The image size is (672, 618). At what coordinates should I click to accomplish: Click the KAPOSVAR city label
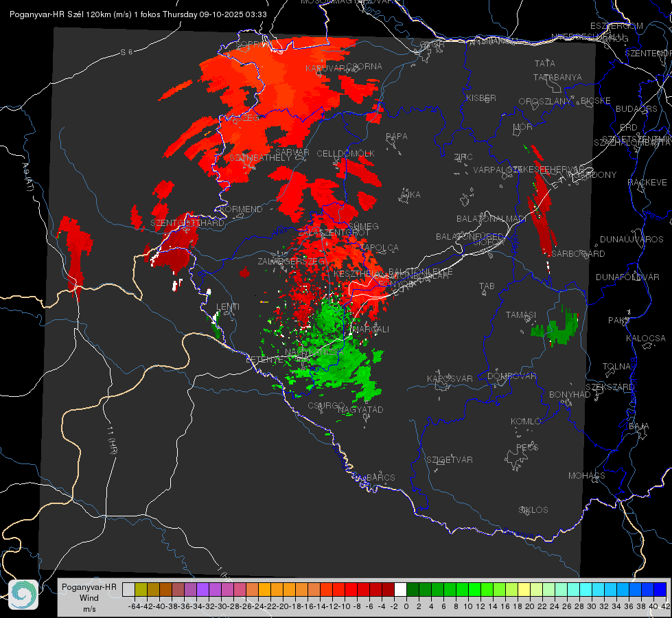tap(450, 378)
